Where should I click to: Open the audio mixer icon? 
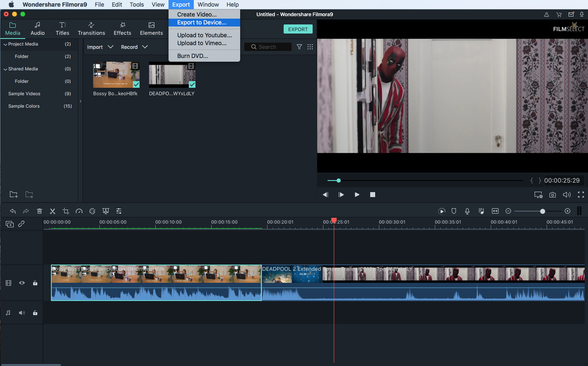pyautogui.click(x=481, y=211)
